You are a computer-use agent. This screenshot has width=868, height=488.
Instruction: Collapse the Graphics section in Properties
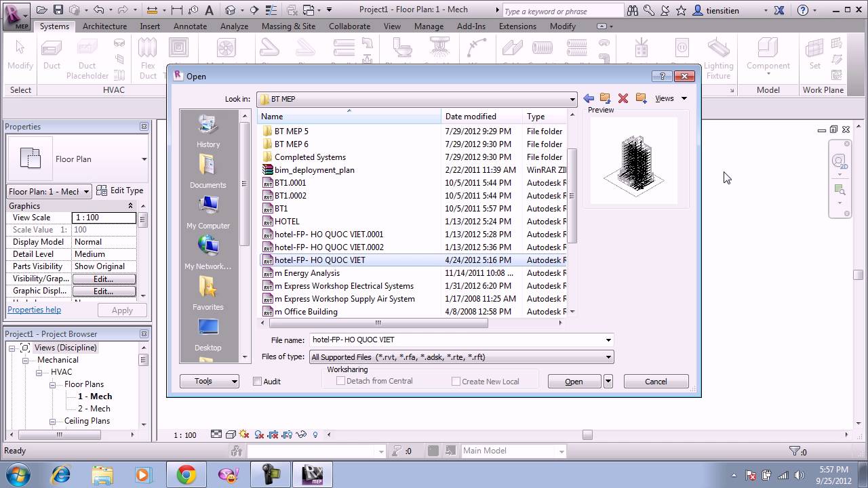coord(130,206)
